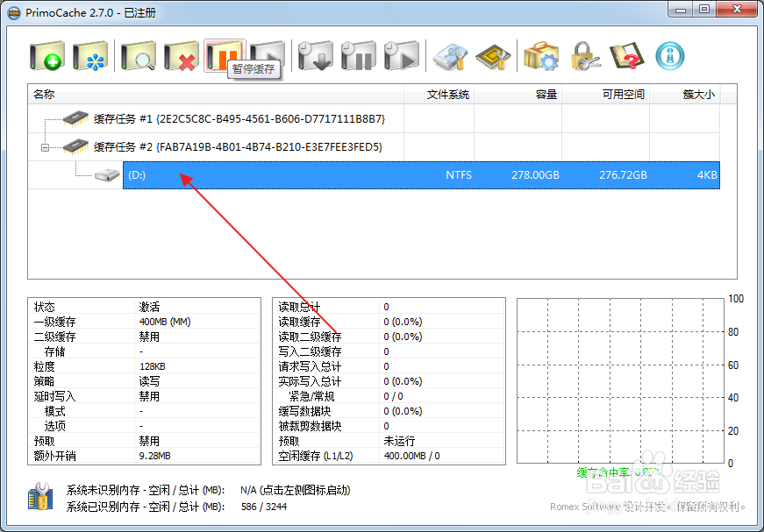Open the license padlock and keys icon

click(x=585, y=56)
